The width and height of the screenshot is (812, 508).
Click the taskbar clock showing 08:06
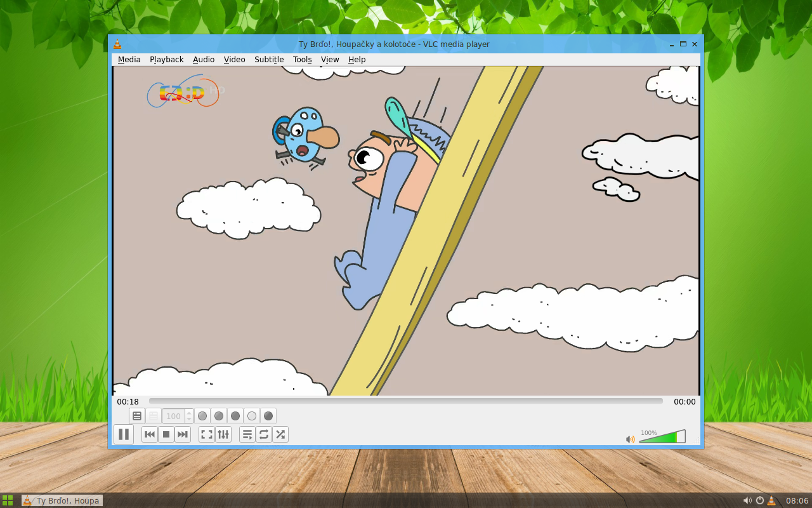[x=797, y=500]
